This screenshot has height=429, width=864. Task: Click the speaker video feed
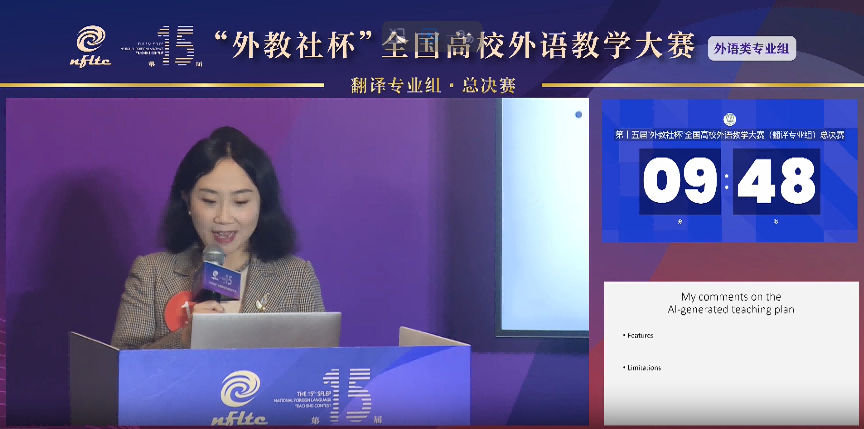pos(297,262)
